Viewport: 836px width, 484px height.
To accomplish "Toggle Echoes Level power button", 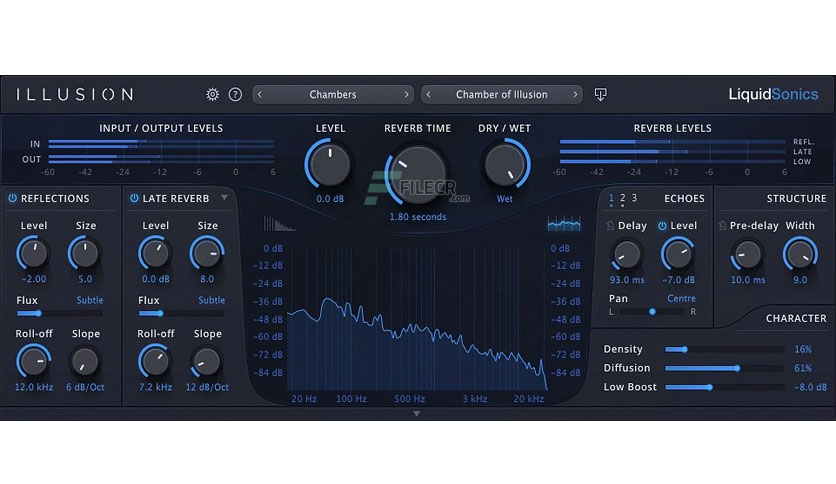I will tap(662, 225).
